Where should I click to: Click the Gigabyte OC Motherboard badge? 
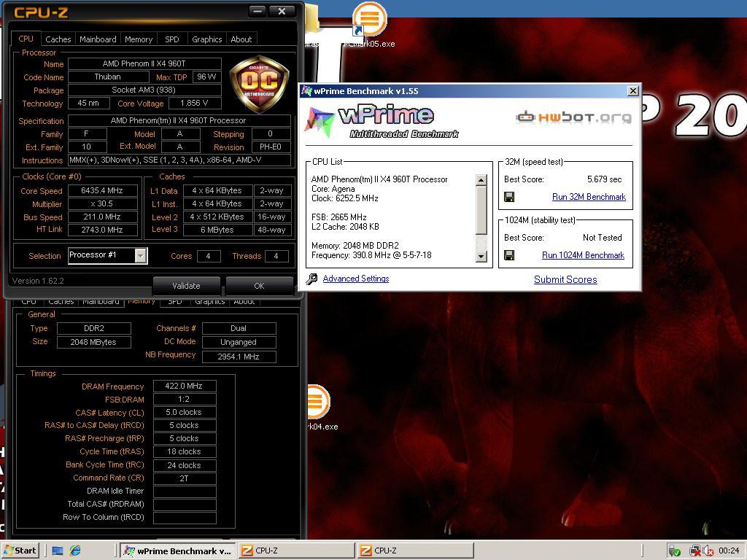click(x=259, y=84)
